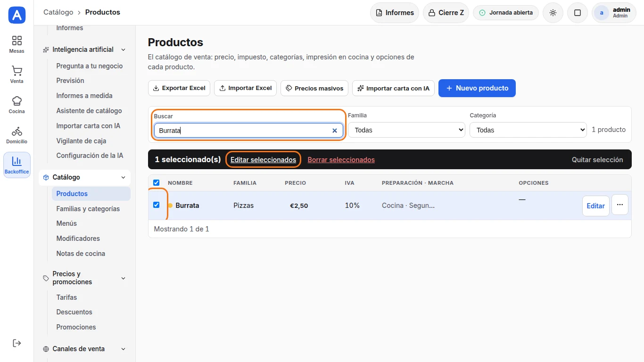
Task: Create a Nuevo producto
Action: pos(477,88)
